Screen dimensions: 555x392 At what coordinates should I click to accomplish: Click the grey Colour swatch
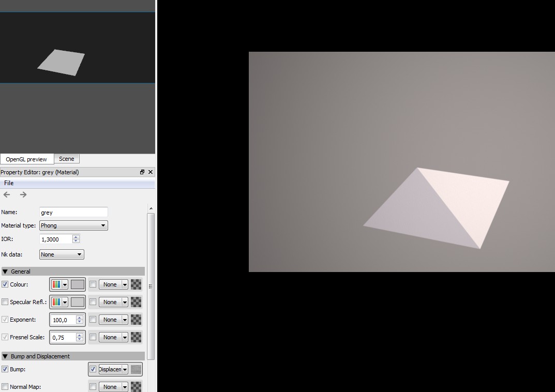[77, 284]
